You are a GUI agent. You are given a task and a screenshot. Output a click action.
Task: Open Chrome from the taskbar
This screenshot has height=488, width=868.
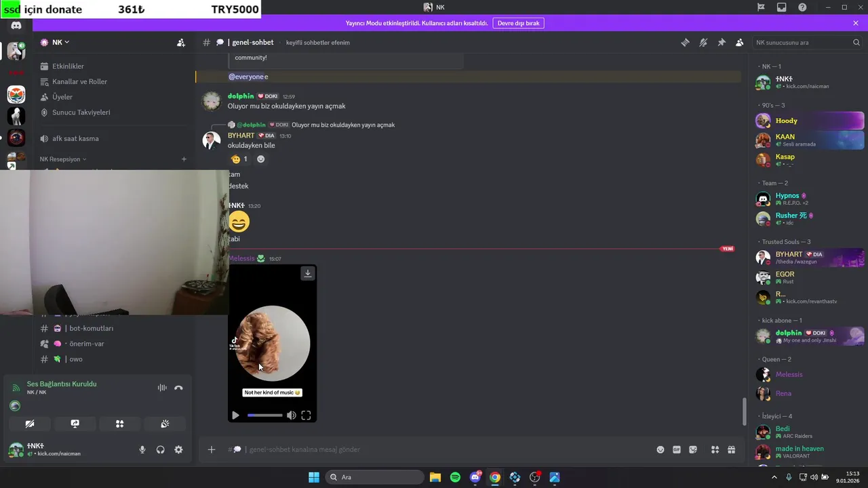coord(495,477)
